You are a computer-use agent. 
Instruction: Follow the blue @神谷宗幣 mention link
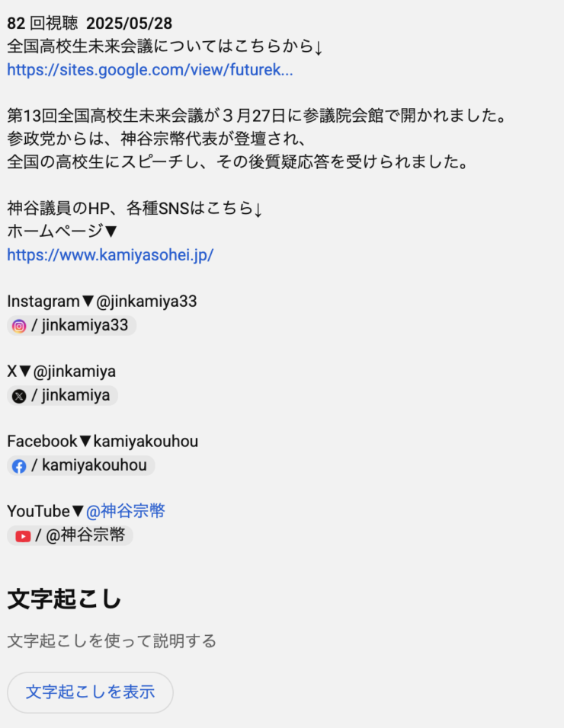[x=126, y=511]
